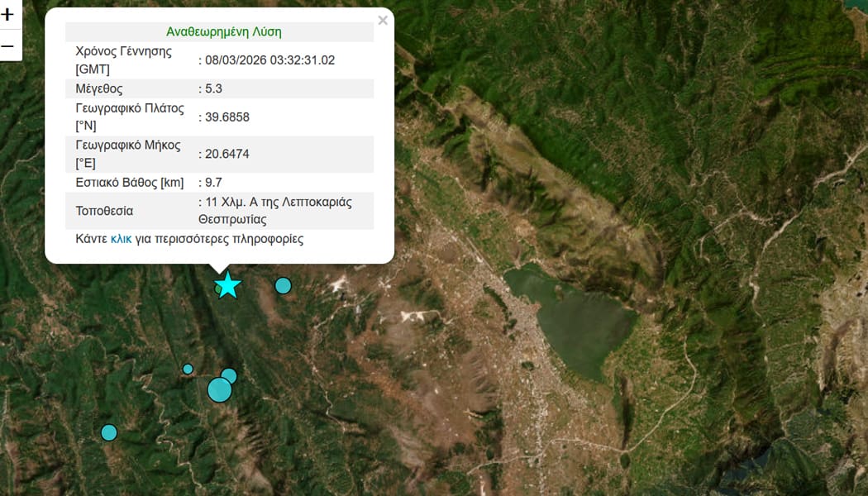The width and height of the screenshot is (868, 496).
Task: Click the Αναθεωρημένη Λύση header
Action: 224,32
